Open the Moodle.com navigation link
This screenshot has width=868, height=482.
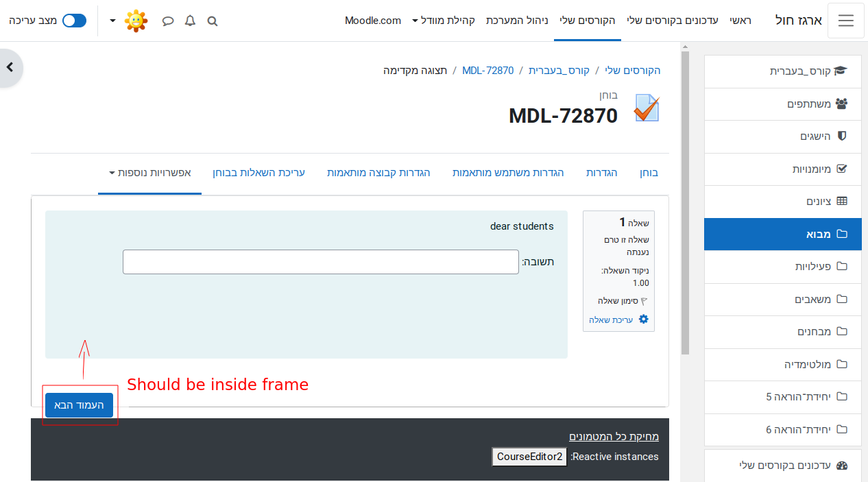tap(373, 21)
